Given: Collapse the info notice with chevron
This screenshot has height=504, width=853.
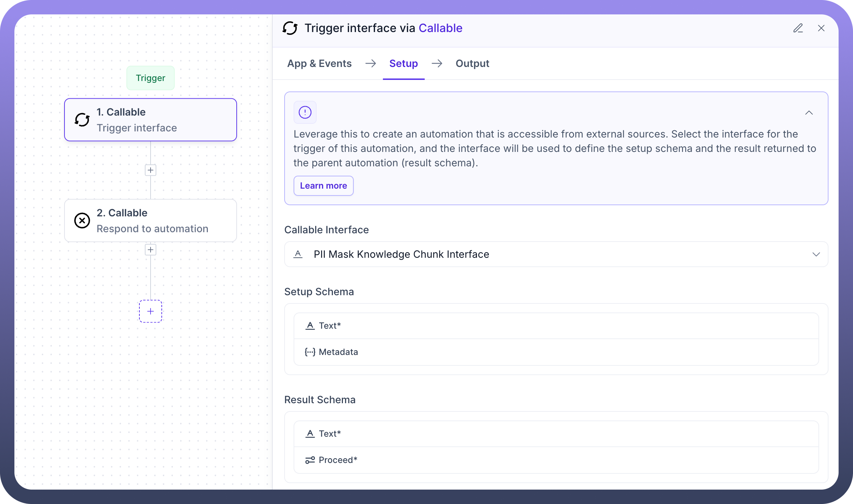Looking at the screenshot, I should pyautogui.click(x=809, y=113).
